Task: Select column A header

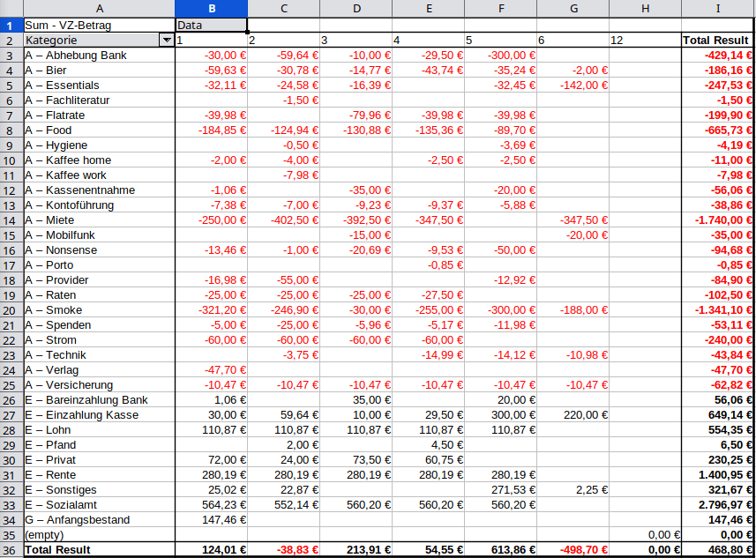Action: [99, 9]
